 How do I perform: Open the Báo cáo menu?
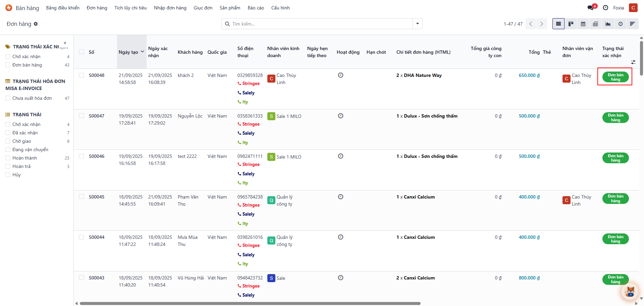[x=256, y=8]
